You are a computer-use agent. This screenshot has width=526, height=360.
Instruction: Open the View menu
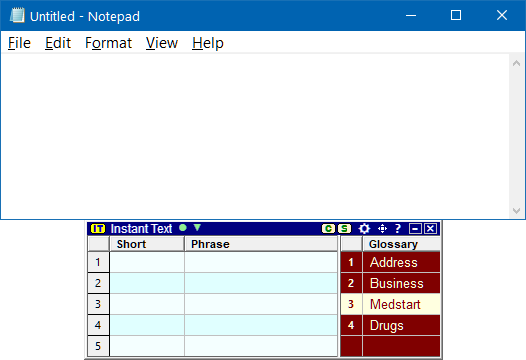(x=162, y=43)
